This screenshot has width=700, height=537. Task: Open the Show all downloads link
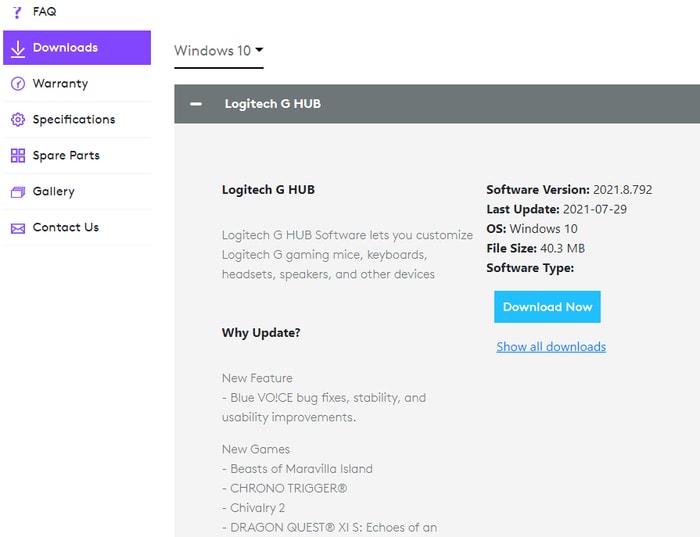[x=551, y=347]
